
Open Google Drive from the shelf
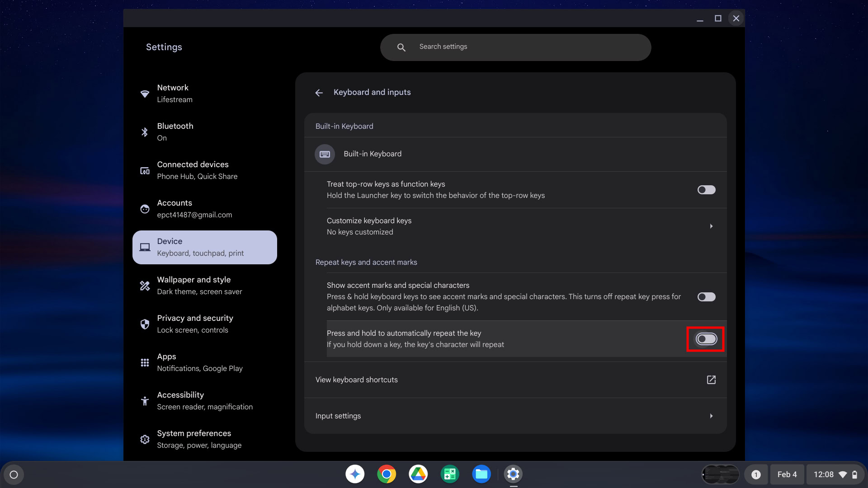click(x=418, y=474)
